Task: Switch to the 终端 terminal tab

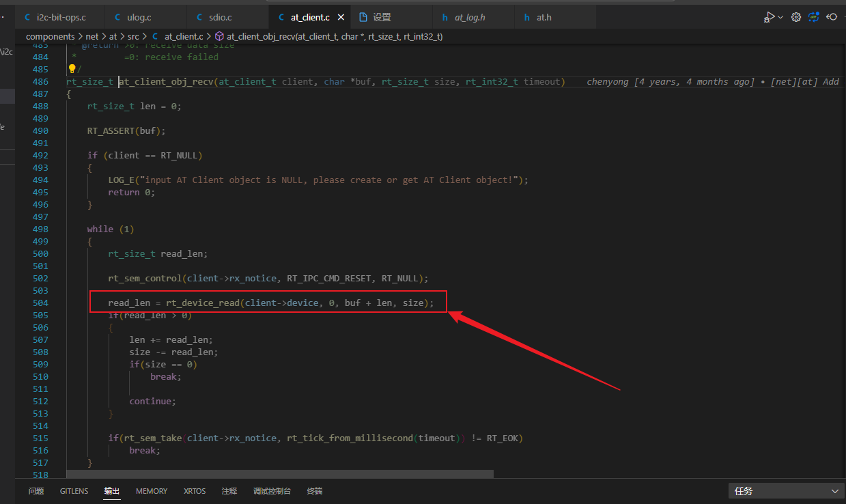Action: pos(315,491)
